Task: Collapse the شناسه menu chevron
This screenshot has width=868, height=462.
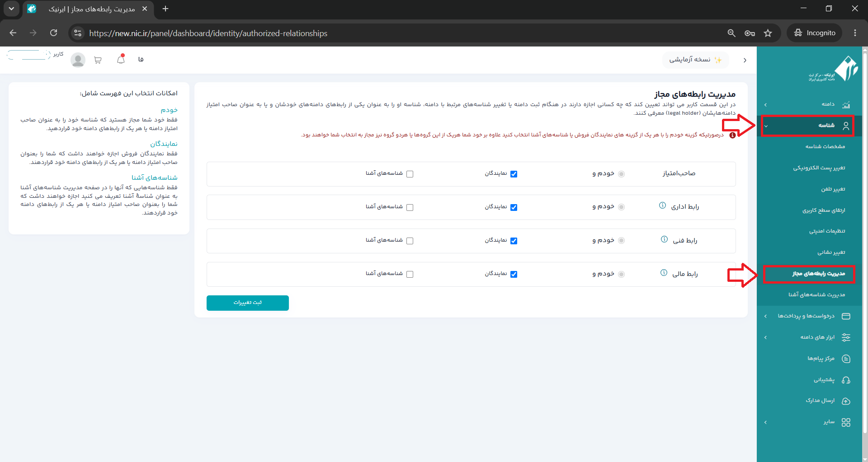Action: coord(766,126)
